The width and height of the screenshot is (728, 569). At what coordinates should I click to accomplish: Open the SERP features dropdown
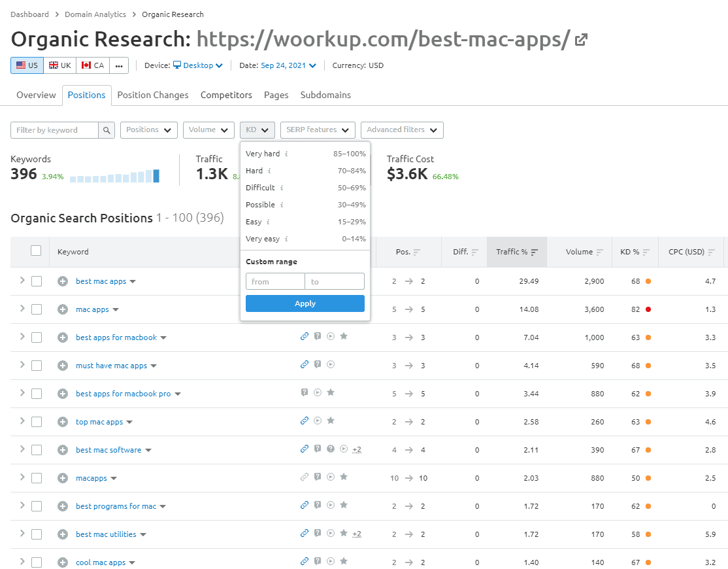pos(318,130)
